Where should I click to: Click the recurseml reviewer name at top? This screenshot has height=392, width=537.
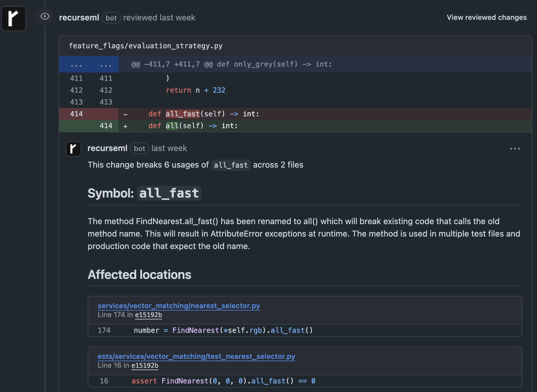(x=79, y=18)
